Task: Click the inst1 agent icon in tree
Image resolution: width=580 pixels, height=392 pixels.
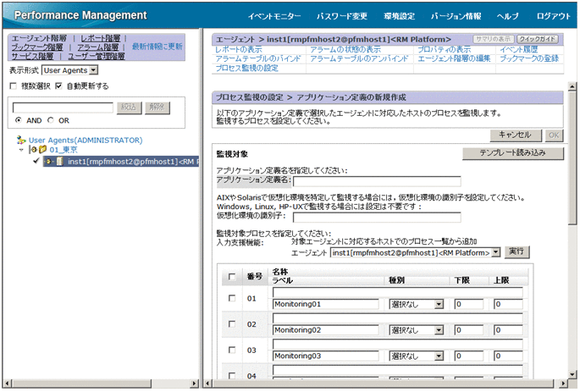Action: coord(60,161)
